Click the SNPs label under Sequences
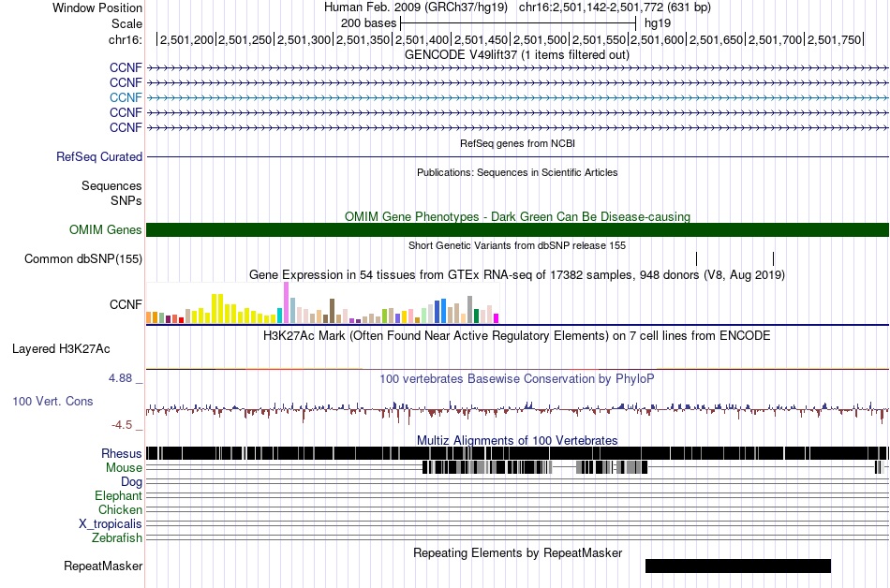This screenshot has height=588, width=890. (x=126, y=200)
